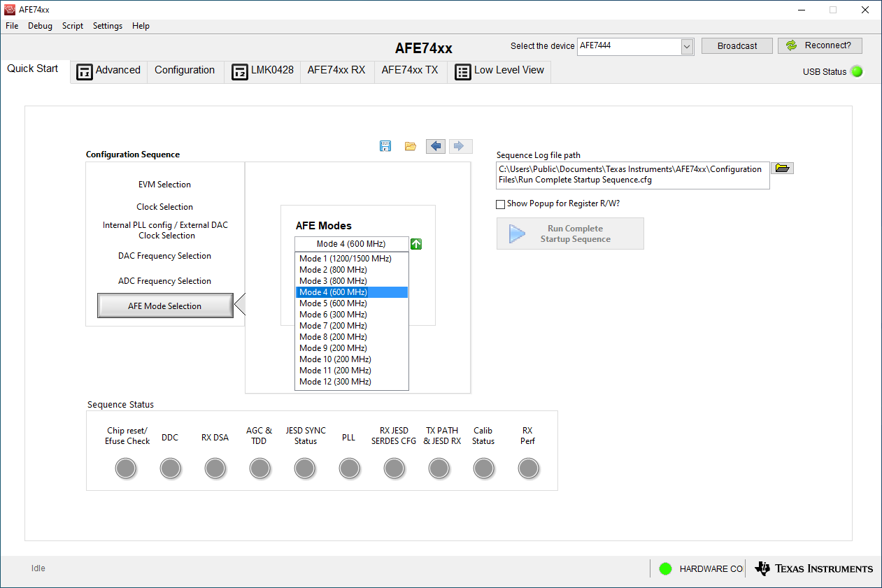The width and height of the screenshot is (882, 588).
Task: Click the AGC & TDD status LED
Action: coord(260,468)
